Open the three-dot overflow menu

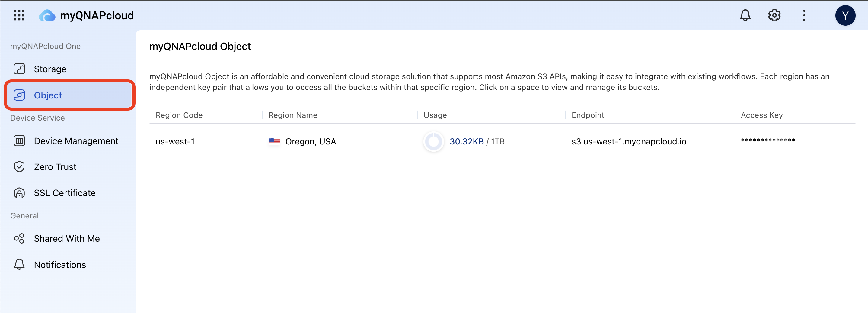[804, 15]
